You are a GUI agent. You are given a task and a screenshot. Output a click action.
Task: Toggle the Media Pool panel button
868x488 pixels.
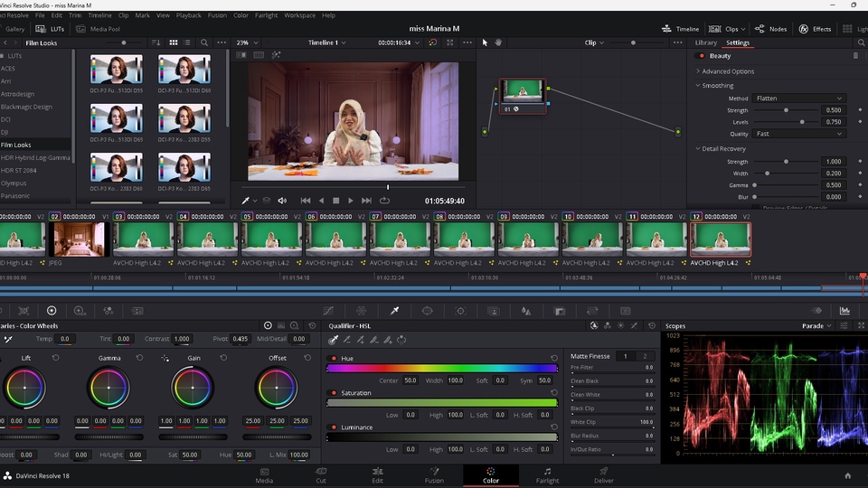pos(98,29)
